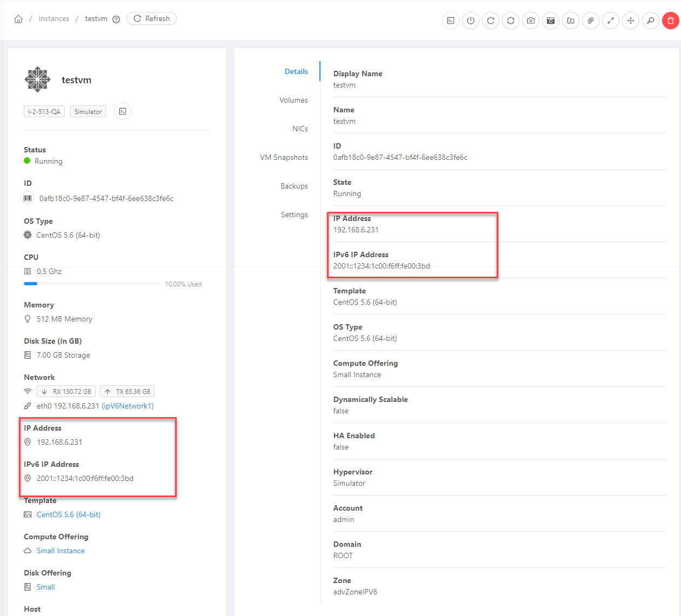Go to the Settings tab
This screenshot has height=616, width=681.
[x=294, y=215]
